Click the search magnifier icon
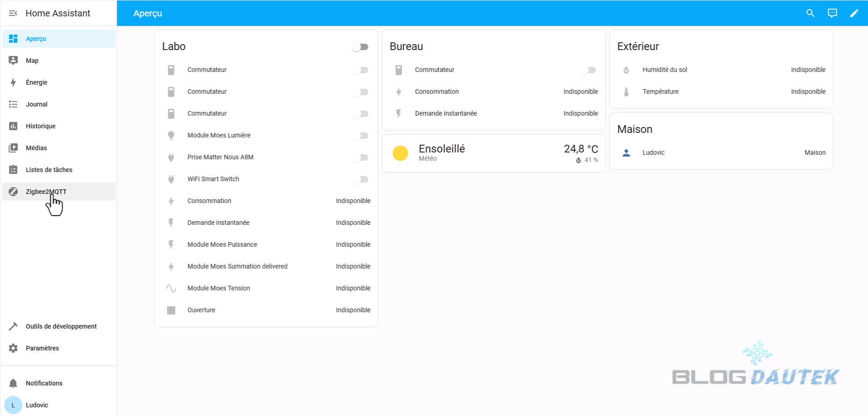Image resolution: width=868 pixels, height=416 pixels. point(810,13)
